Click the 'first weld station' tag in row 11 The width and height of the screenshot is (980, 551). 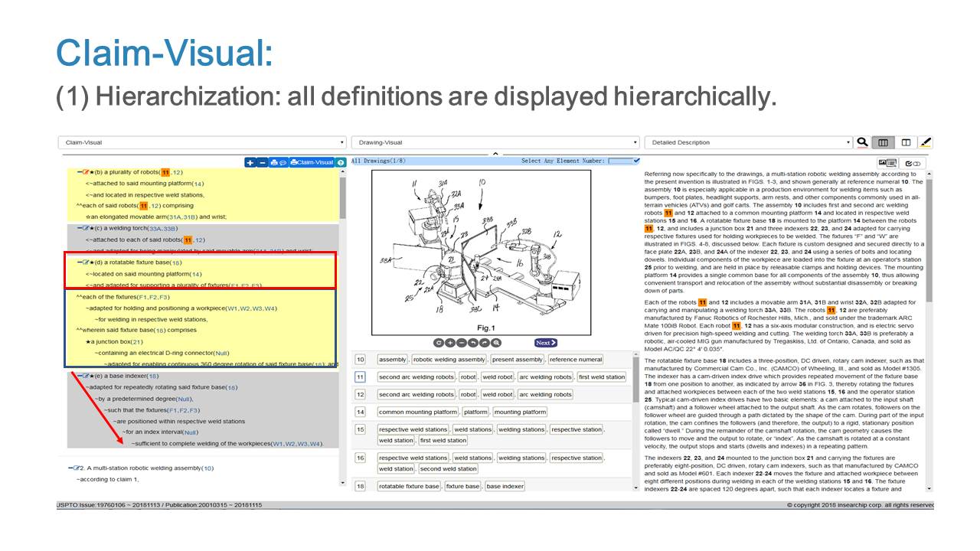(602, 377)
